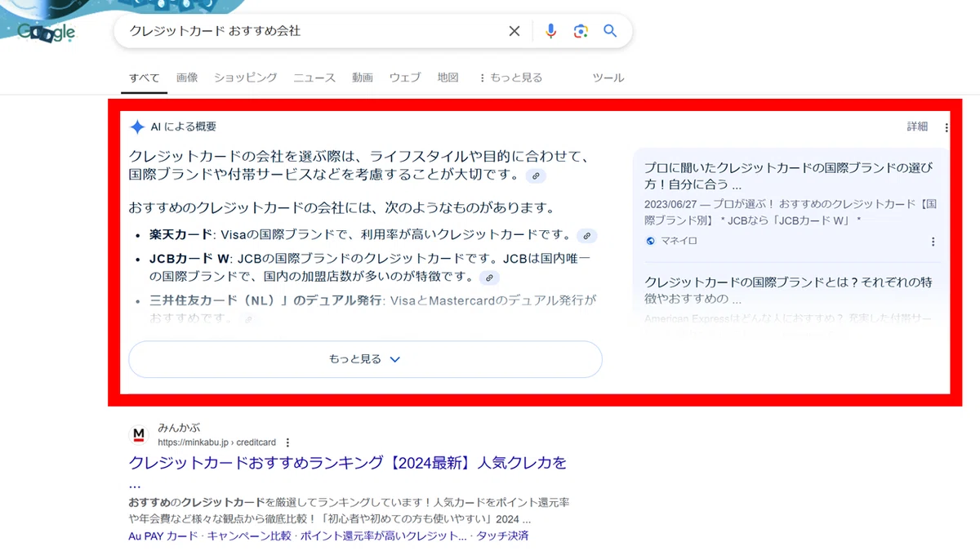This screenshot has width=980, height=551.
Task: Click the blue magnifier search icon
Action: pyautogui.click(x=610, y=31)
